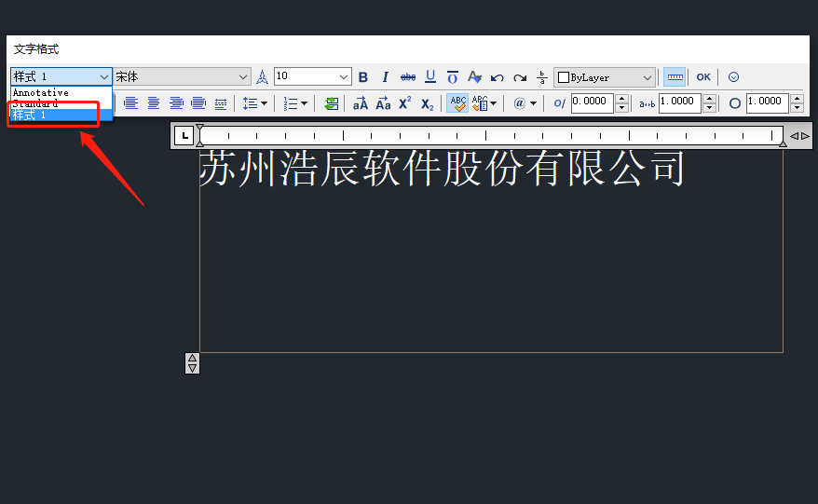
Task: Open the text style dropdown 样式 1
Action: [61, 76]
